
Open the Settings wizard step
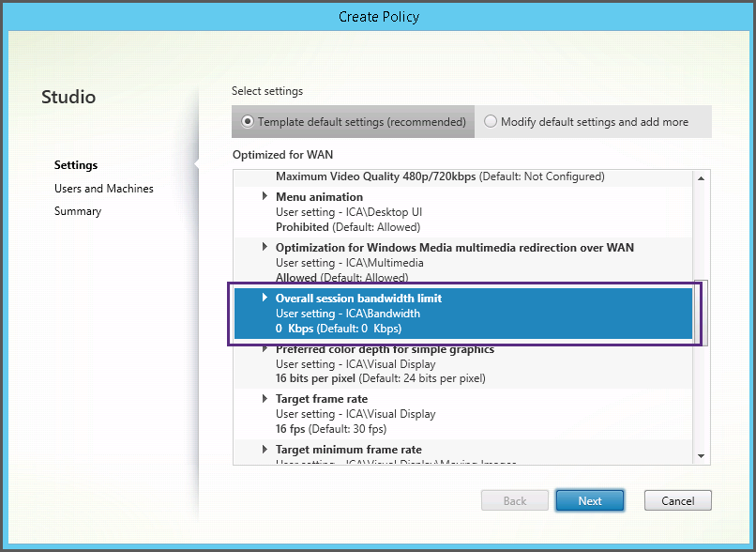[x=76, y=165]
